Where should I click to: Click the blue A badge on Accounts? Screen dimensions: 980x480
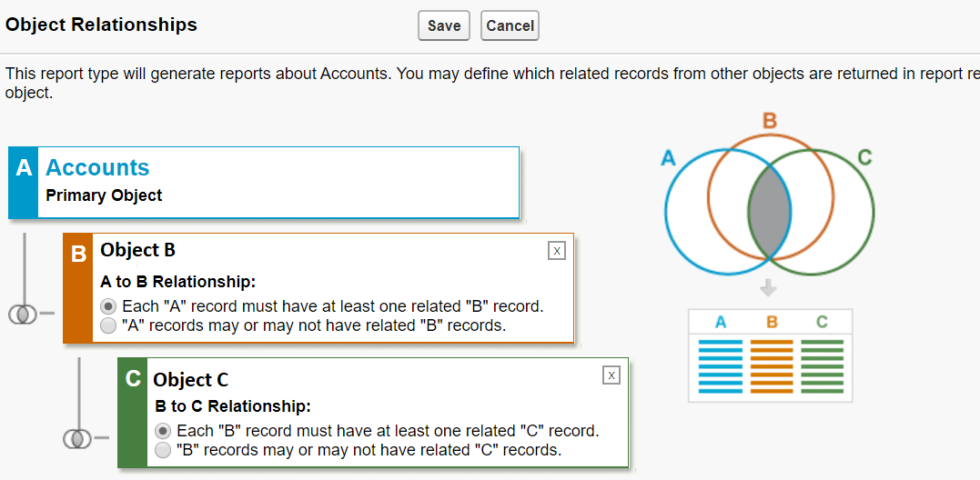click(24, 168)
